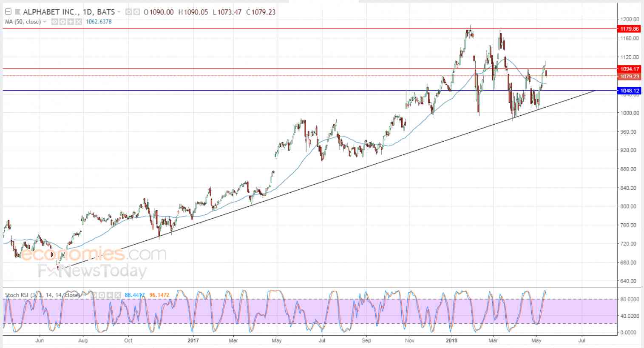Toggle visibility eye for ALPHABET INC. series

(128, 12)
